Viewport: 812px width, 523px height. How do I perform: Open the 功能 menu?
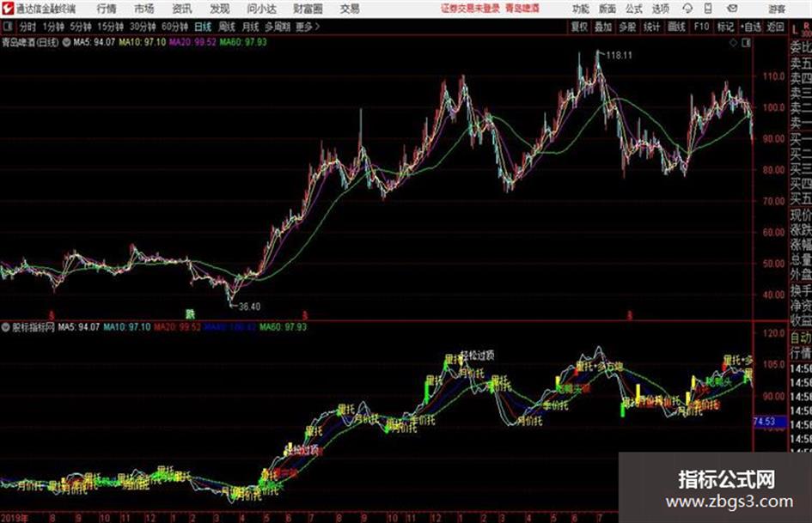(x=581, y=9)
